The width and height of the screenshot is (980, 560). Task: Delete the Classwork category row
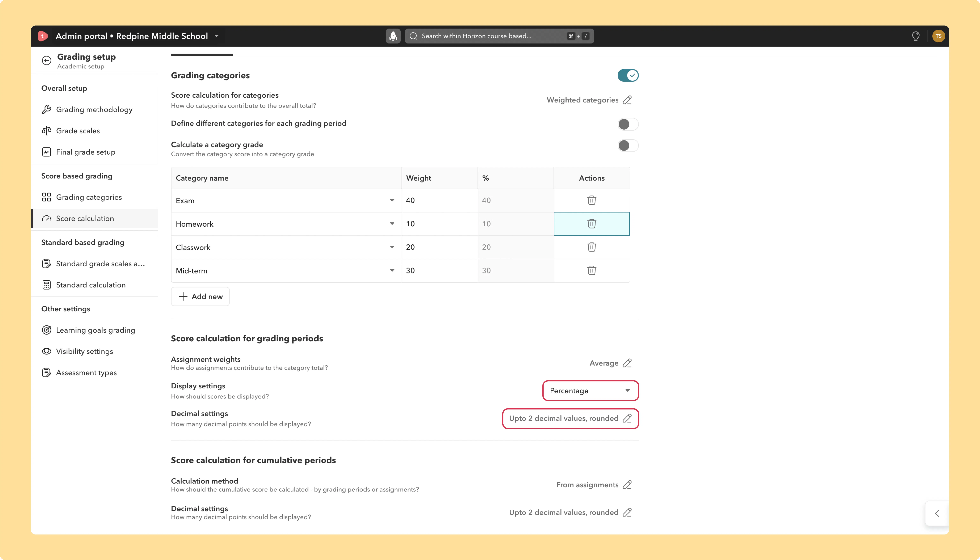tap(592, 247)
